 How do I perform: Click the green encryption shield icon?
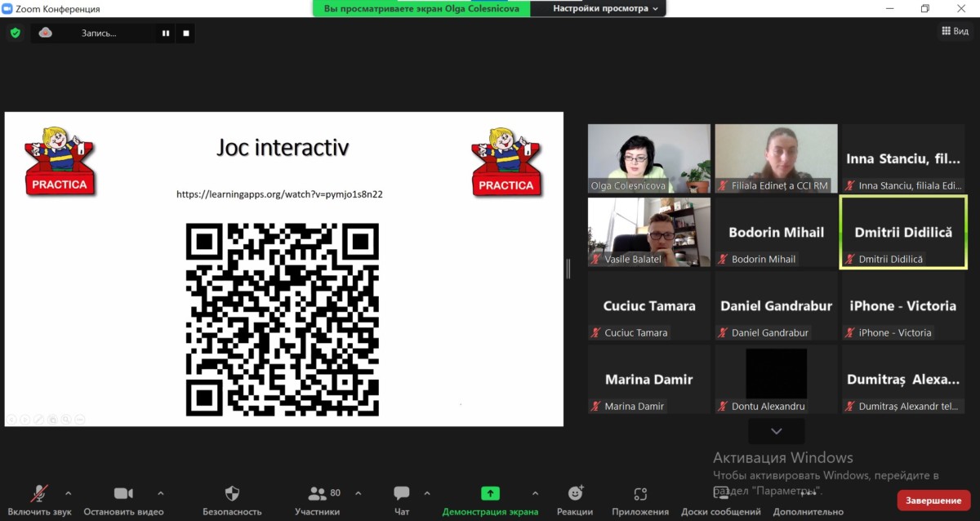(x=15, y=33)
